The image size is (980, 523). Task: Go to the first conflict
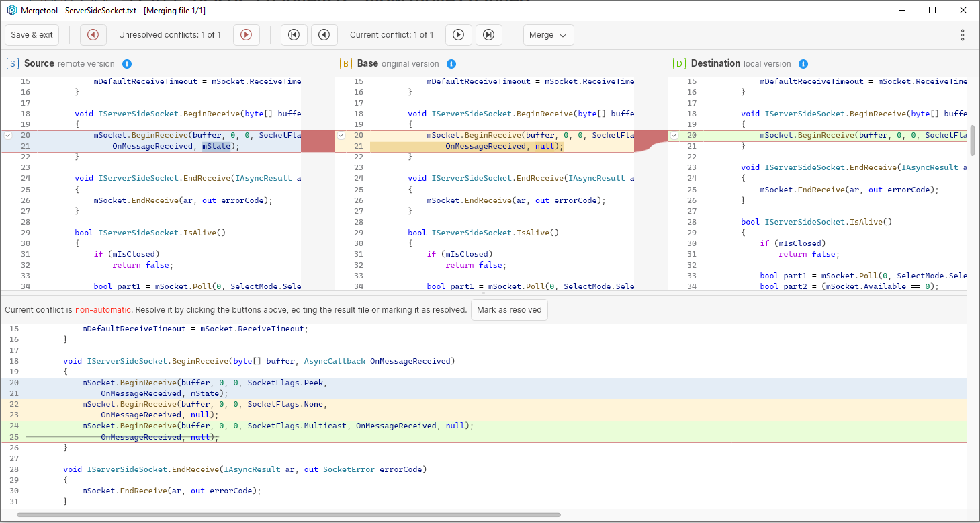pos(294,34)
